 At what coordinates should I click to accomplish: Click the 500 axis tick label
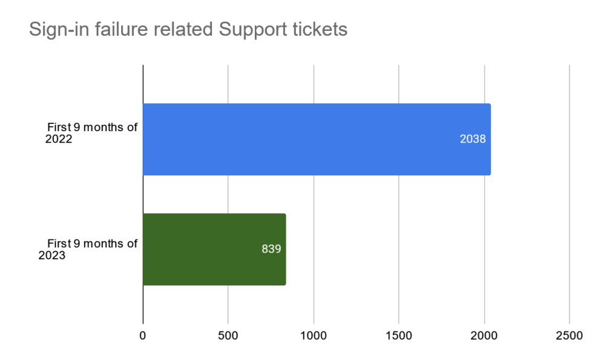tap(228, 336)
